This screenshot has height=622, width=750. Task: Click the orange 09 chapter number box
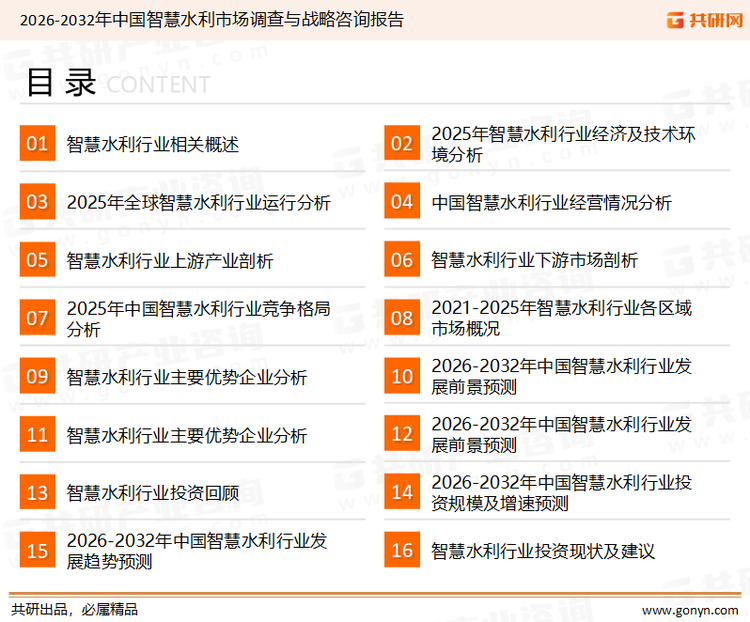pyautogui.click(x=37, y=376)
